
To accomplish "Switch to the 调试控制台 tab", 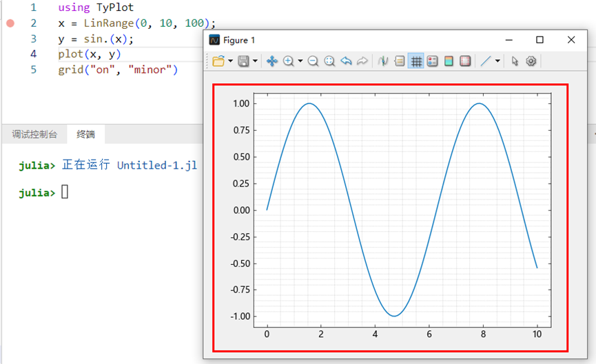I will (34, 134).
